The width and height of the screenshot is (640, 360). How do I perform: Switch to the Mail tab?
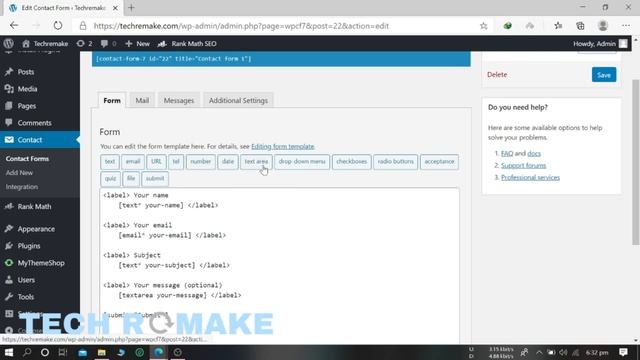point(142,100)
